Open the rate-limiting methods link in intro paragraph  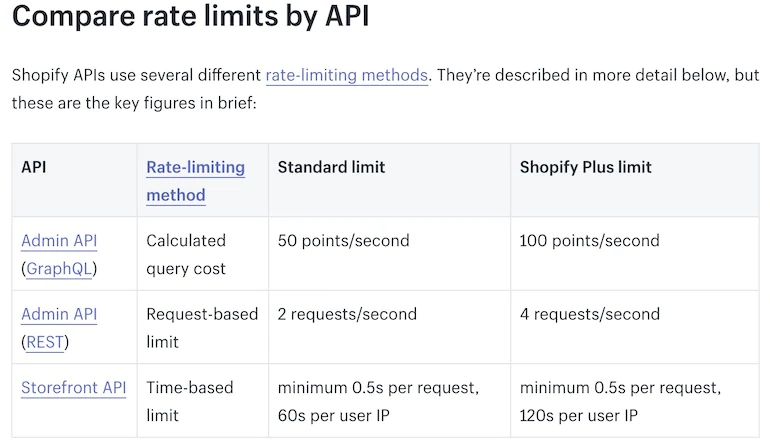coord(346,75)
